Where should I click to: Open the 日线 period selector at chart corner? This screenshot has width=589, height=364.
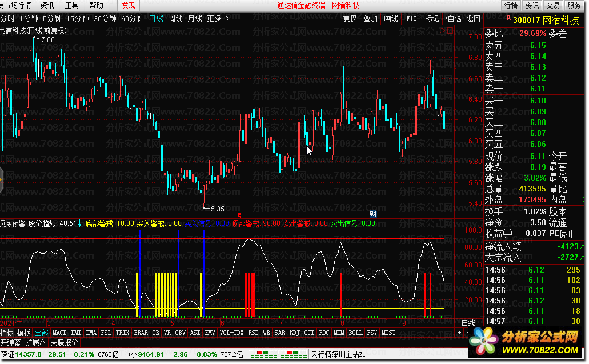point(468,323)
